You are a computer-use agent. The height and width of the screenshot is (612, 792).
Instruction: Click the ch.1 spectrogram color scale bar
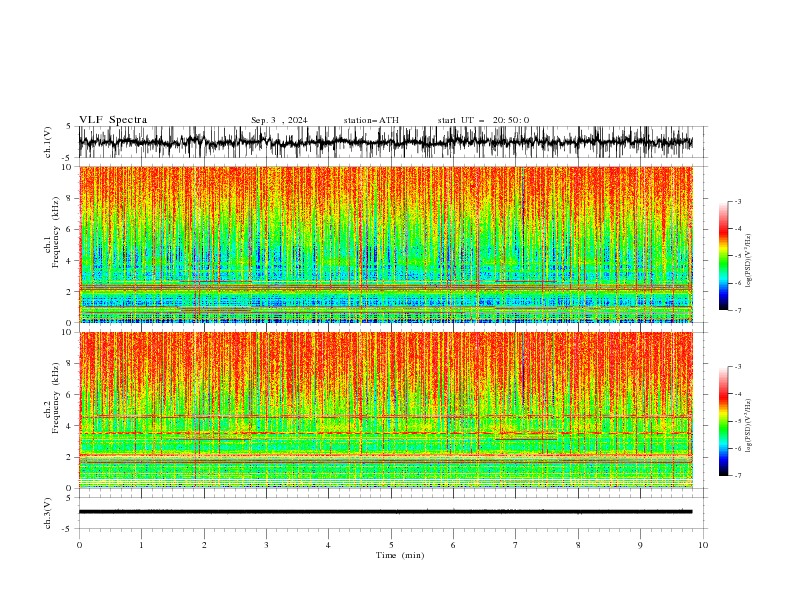(723, 256)
